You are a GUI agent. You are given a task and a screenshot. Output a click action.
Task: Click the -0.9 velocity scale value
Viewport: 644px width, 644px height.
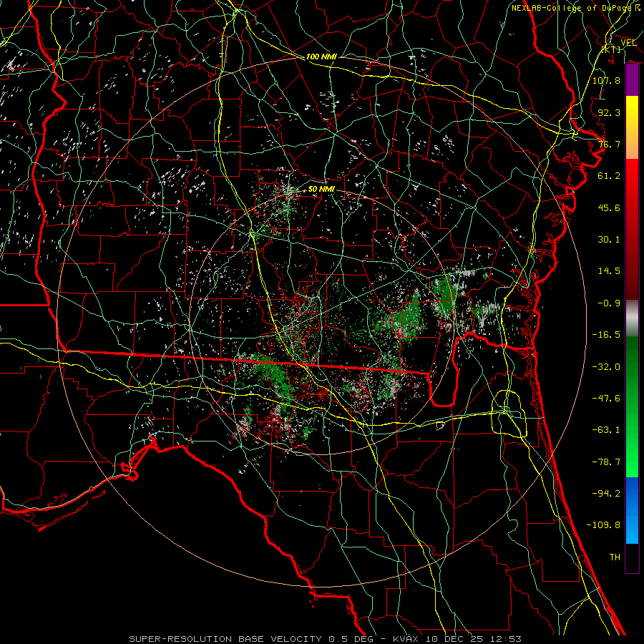coord(609,303)
